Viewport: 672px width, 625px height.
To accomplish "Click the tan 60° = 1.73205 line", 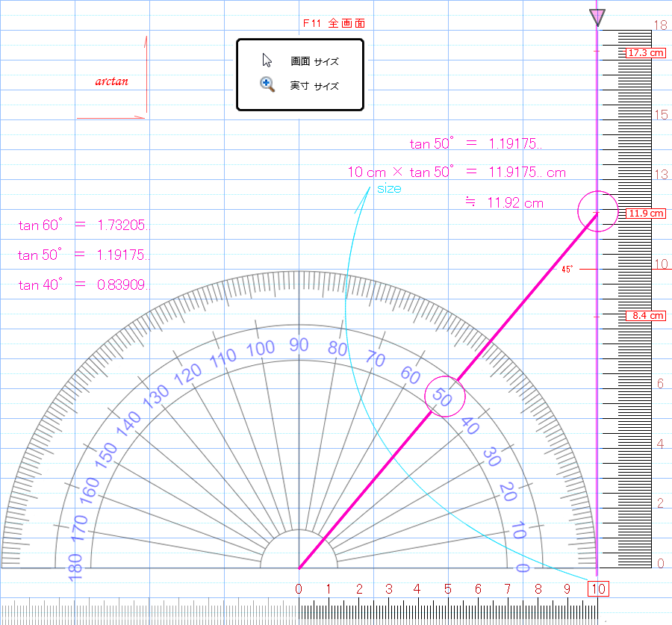I will (x=84, y=225).
